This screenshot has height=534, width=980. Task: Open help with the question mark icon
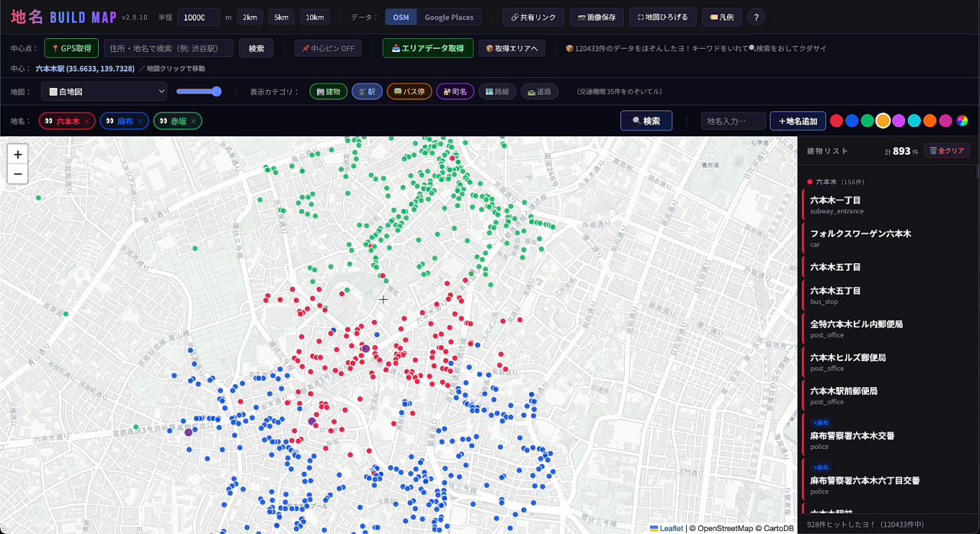tap(756, 17)
